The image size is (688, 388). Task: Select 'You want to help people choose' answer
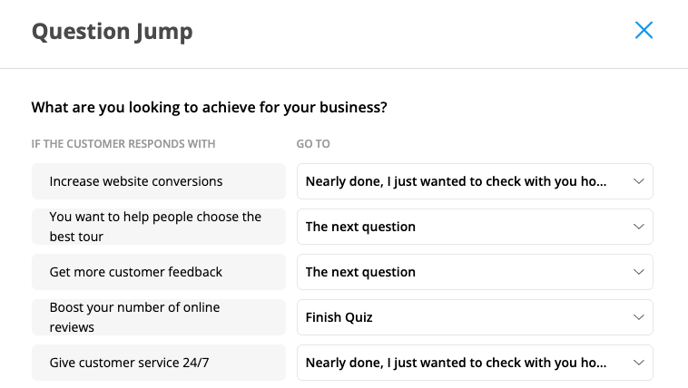158,226
